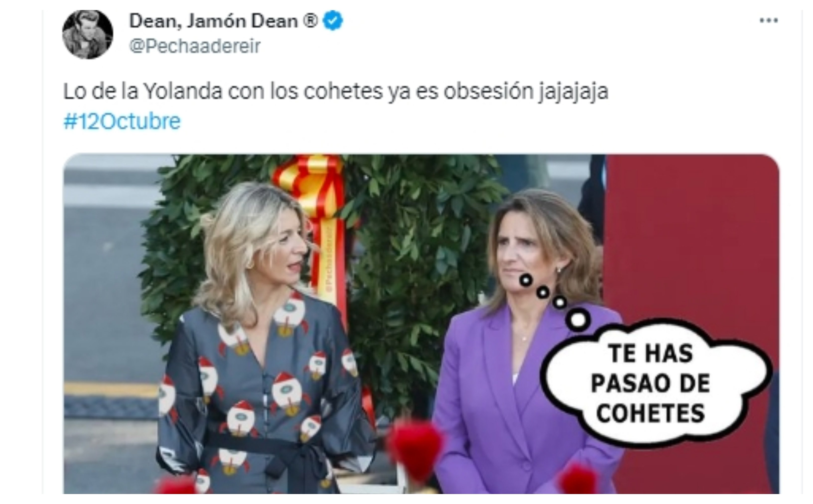Click the display name Dean, Jamón Dean
This screenshot has height=504, width=813.
pos(213,21)
